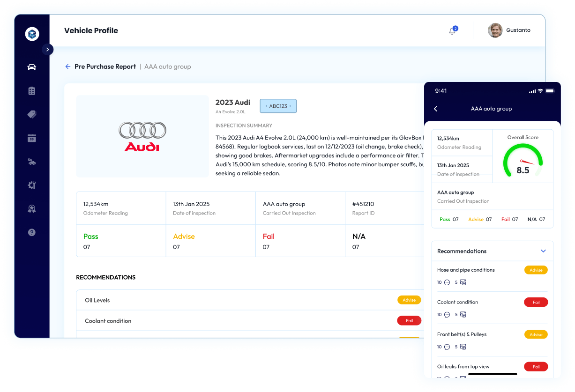Viewport: 575px width, 392px height.
Task: Open Help via the question mark icon
Action: 31,232
